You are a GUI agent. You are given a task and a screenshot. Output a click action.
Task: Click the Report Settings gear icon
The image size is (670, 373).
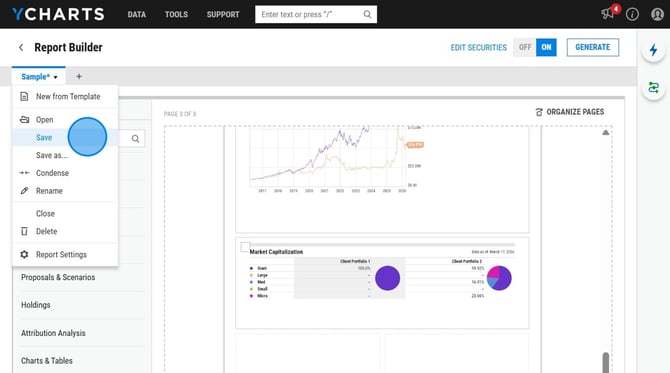[24, 255]
